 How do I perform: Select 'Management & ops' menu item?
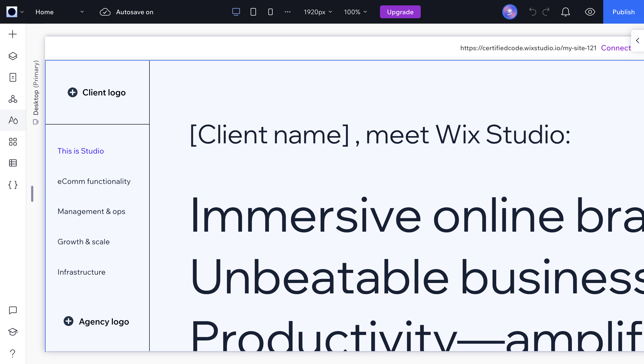point(91,212)
